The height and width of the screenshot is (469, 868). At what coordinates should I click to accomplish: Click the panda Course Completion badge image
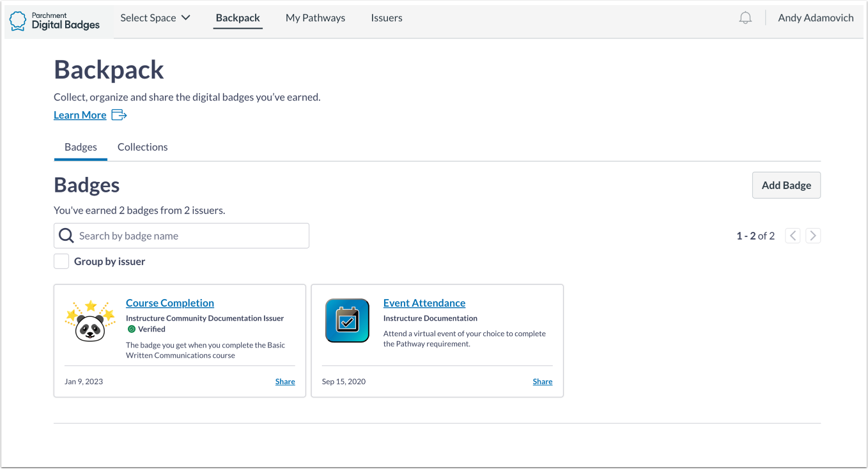[x=91, y=321]
